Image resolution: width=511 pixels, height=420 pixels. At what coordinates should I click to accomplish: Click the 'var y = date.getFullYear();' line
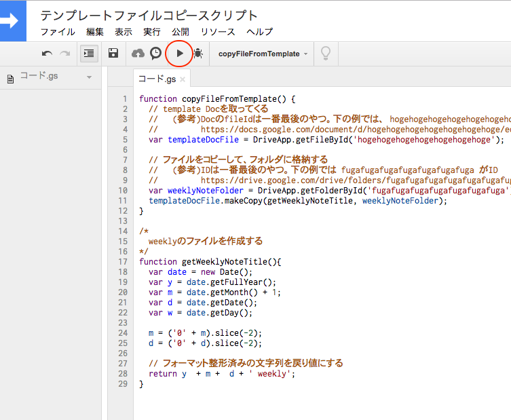[x=212, y=282]
